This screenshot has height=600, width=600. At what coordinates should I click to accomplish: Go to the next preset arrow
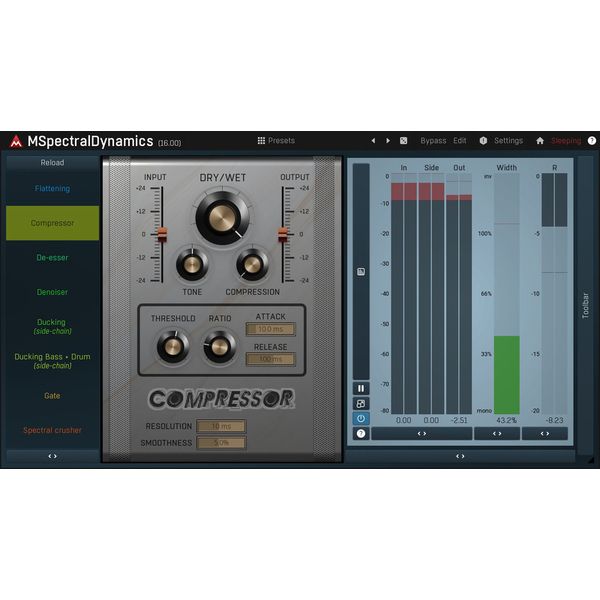click(388, 140)
